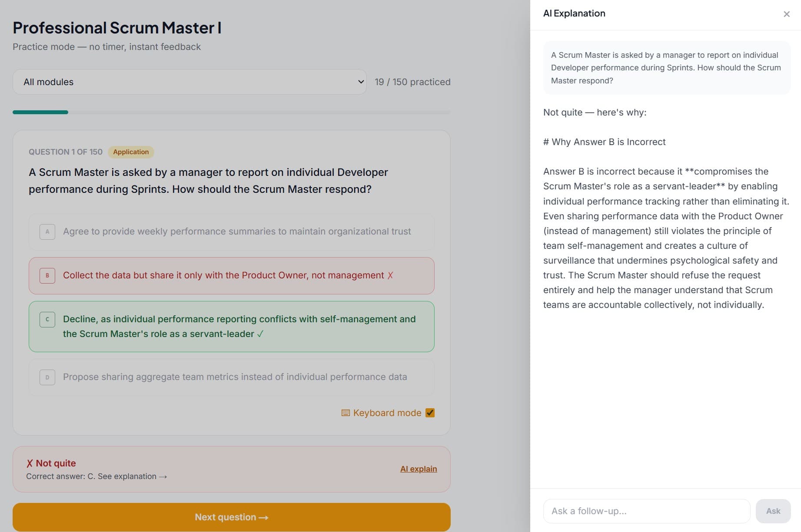The image size is (801, 532).
Task: Click the Ask button
Action: tap(773, 511)
